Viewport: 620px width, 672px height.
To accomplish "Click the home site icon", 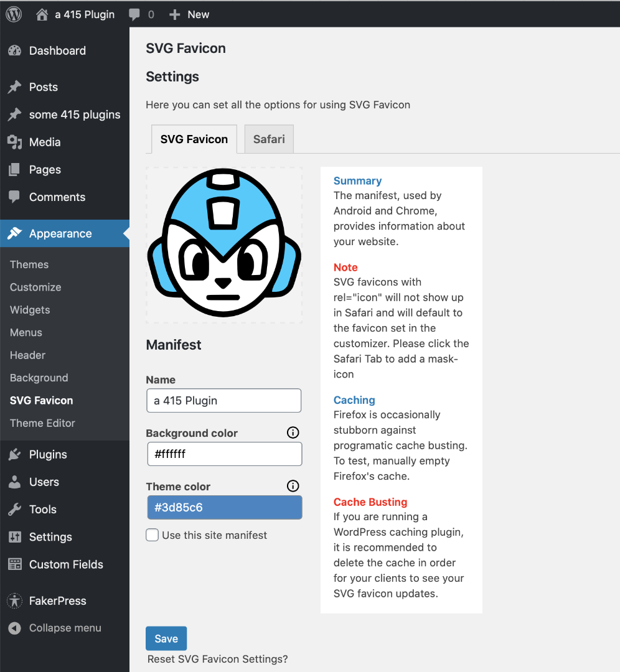I will point(42,14).
